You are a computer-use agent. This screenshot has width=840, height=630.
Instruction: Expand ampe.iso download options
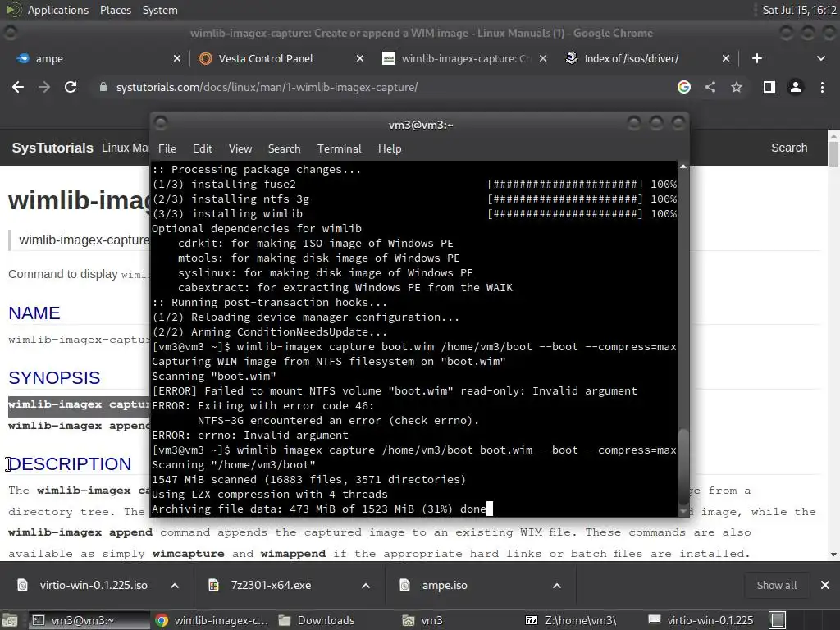[557, 586]
